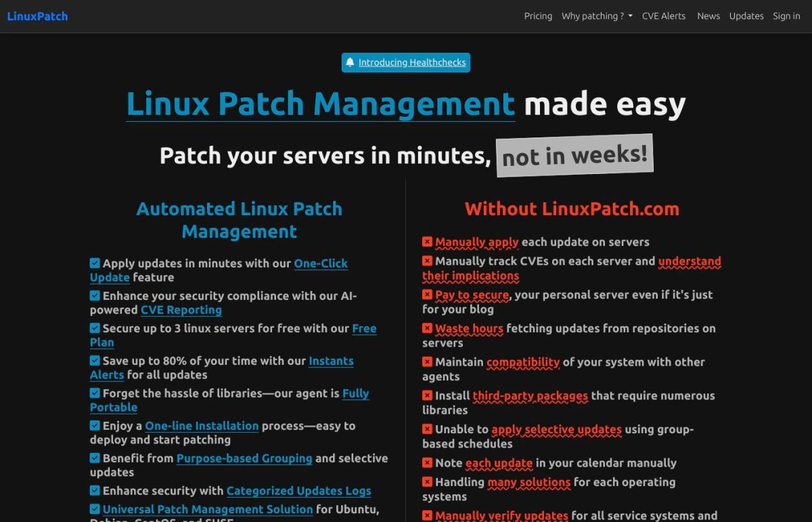The image size is (812, 522).
Task: Click check icon beside Save up to 80%
Action: pos(95,360)
